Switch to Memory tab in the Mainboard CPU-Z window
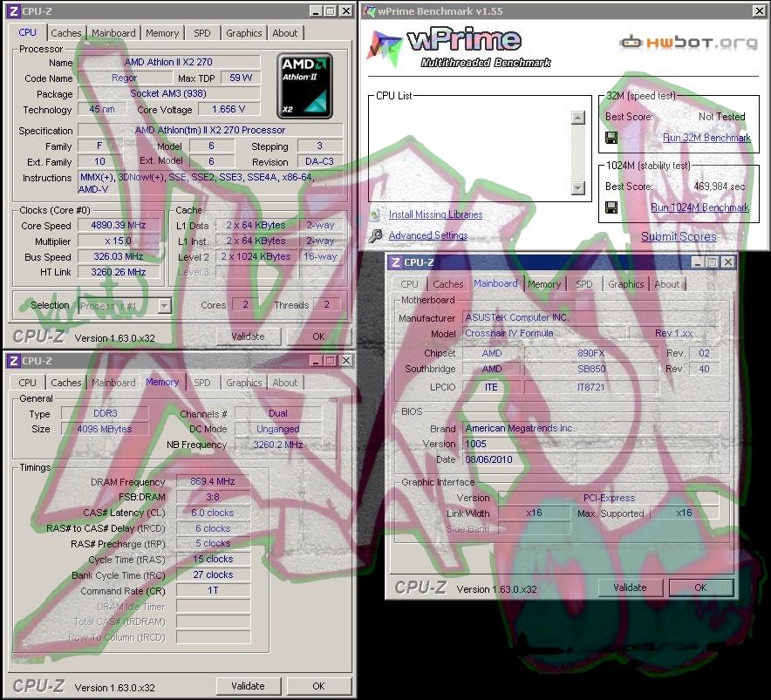Viewport: 771px width, 700px height. pos(544,284)
